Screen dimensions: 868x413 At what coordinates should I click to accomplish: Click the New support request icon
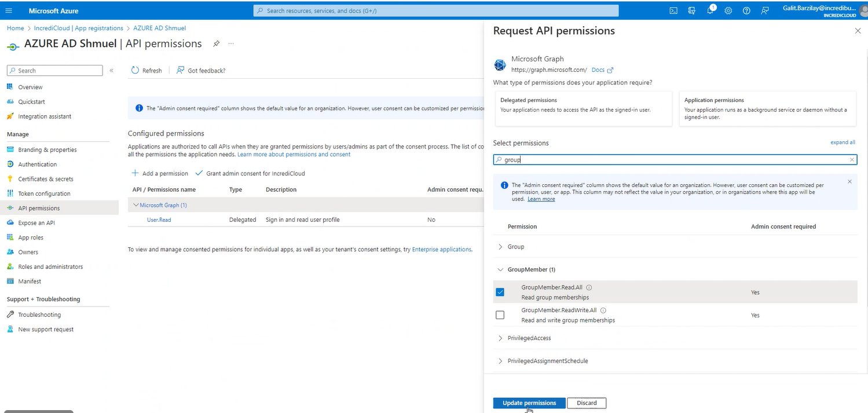click(x=10, y=329)
